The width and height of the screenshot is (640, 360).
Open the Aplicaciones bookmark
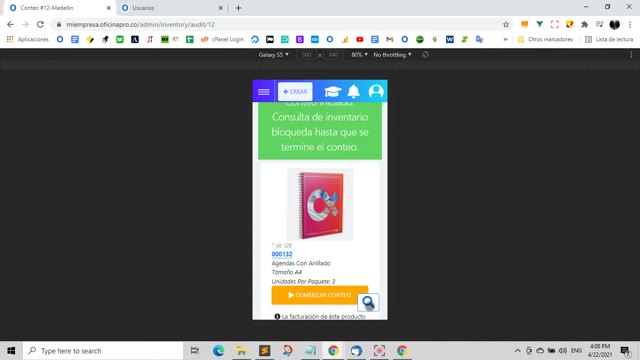[28, 39]
